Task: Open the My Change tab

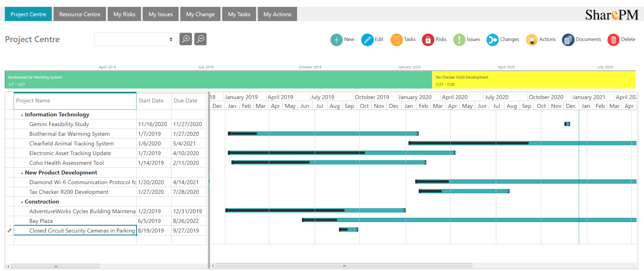Action: pos(200,14)
